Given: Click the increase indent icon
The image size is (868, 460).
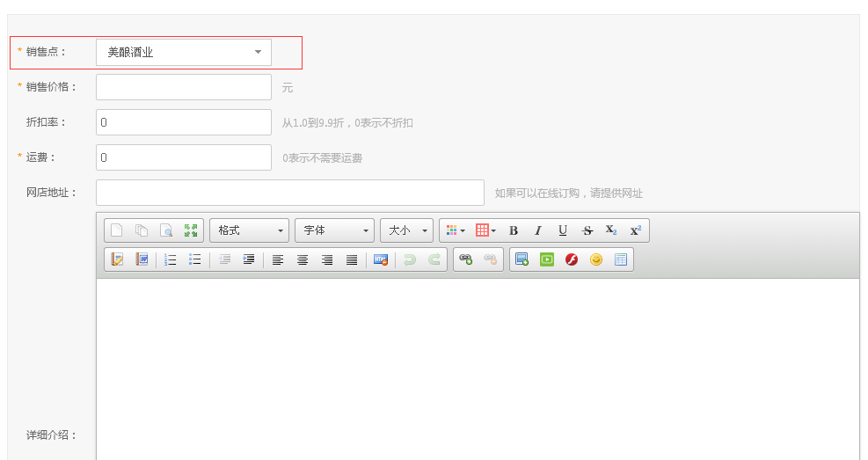Looking at the screenshot, I should coord(249,259).
